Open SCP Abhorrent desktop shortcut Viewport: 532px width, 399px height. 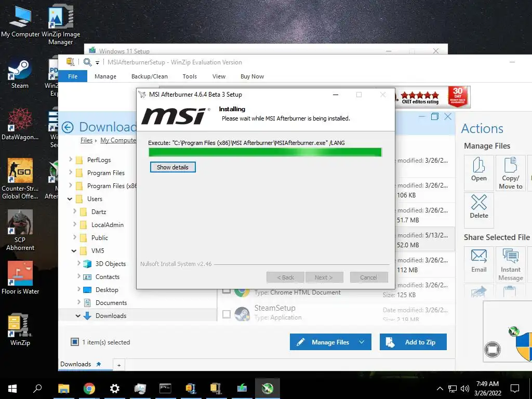pyautogui.click(x=20, y=230)
